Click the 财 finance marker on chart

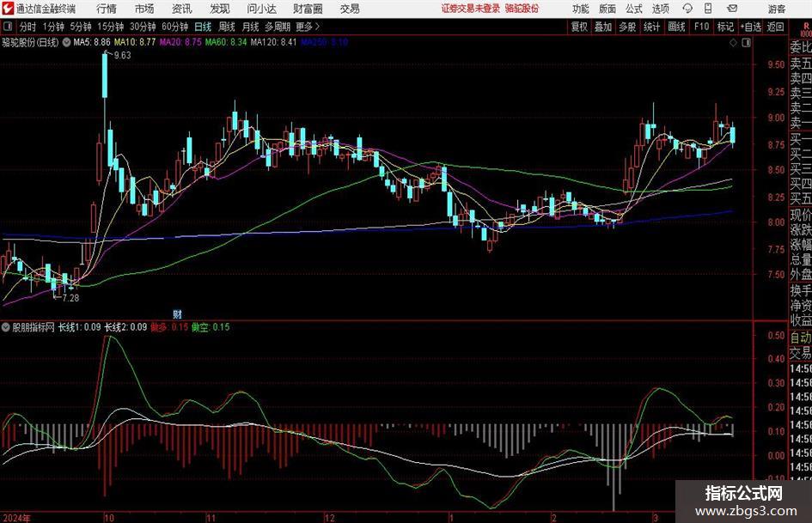[177, 313]
